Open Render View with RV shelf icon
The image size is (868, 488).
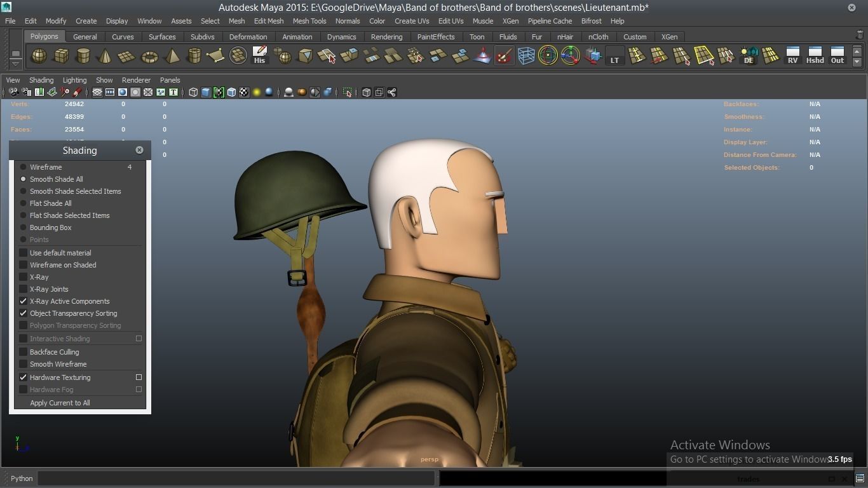[x=792, y=55]
